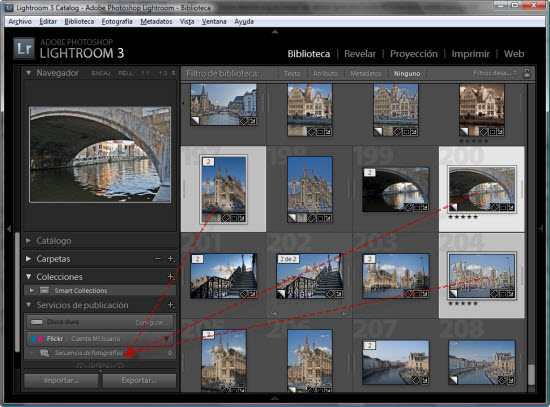Click five-star rating under thumbnail 200

pyautogui.click(x=463, y=217)
